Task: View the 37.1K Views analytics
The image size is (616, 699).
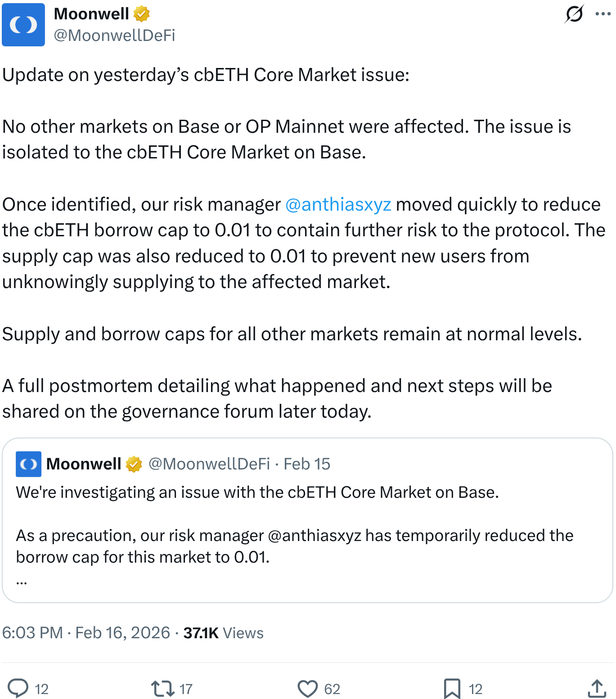Action: 223,633
